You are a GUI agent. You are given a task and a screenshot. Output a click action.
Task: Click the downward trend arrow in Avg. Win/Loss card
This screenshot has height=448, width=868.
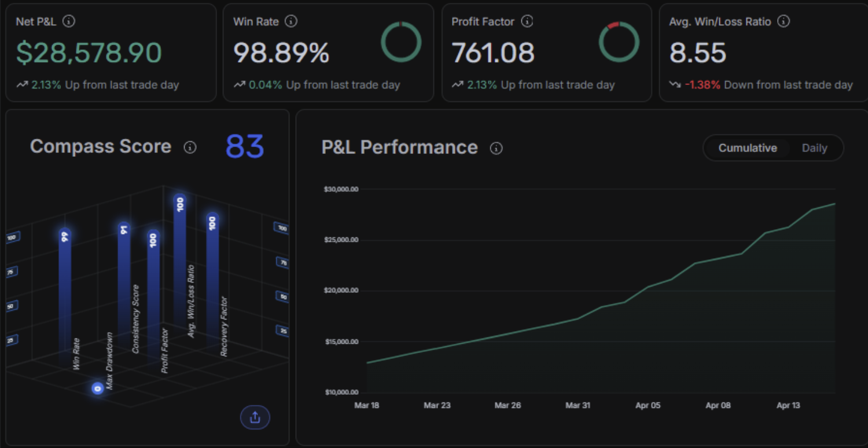(x=675, y=85)
